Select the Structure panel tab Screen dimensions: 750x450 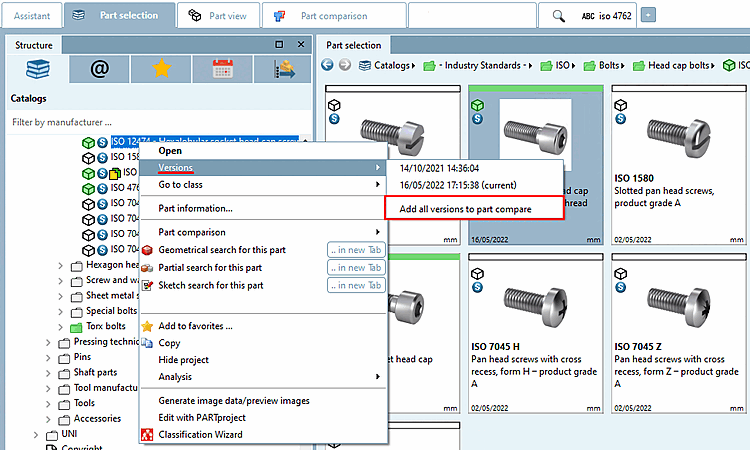tap(33, 45)
